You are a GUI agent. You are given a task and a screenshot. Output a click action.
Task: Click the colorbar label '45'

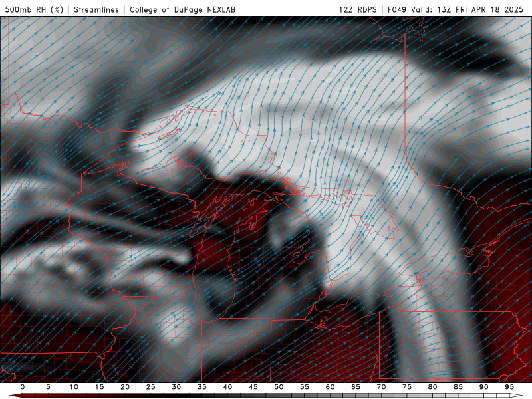click(253, 387)
